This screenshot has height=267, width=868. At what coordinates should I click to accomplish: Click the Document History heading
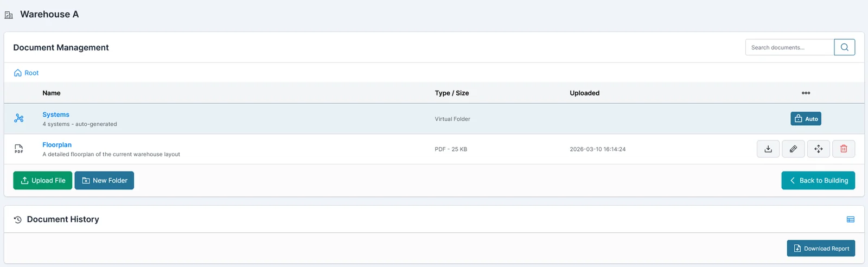click(x=63, y=219)
